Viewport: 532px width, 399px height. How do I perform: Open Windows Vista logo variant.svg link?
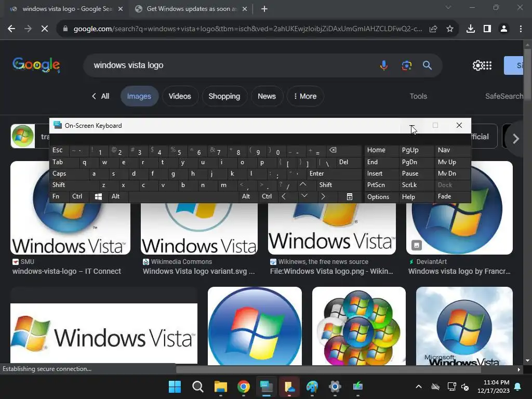coord(198,271)
